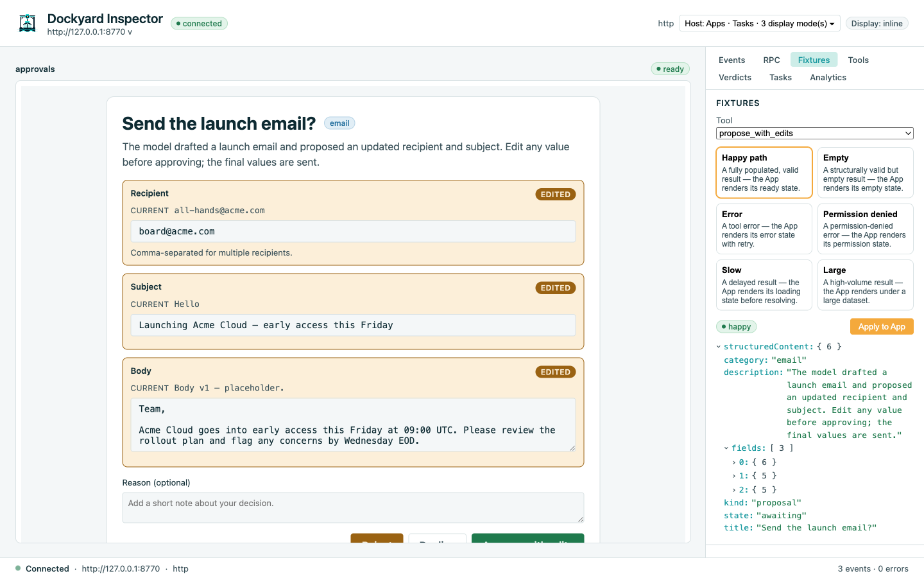This screenshot has width=924, height=578.
Task: Click the happy fixture status badge
Action: click(736, 327)
